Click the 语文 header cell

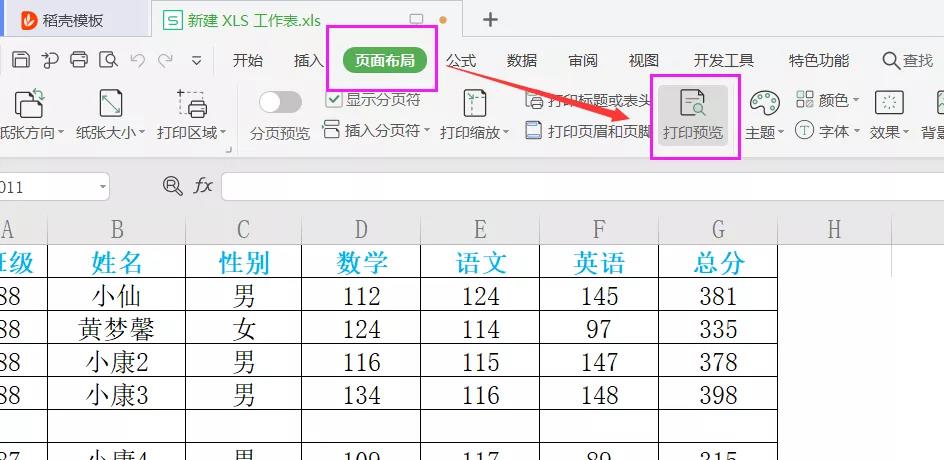(x=480, y=262)
